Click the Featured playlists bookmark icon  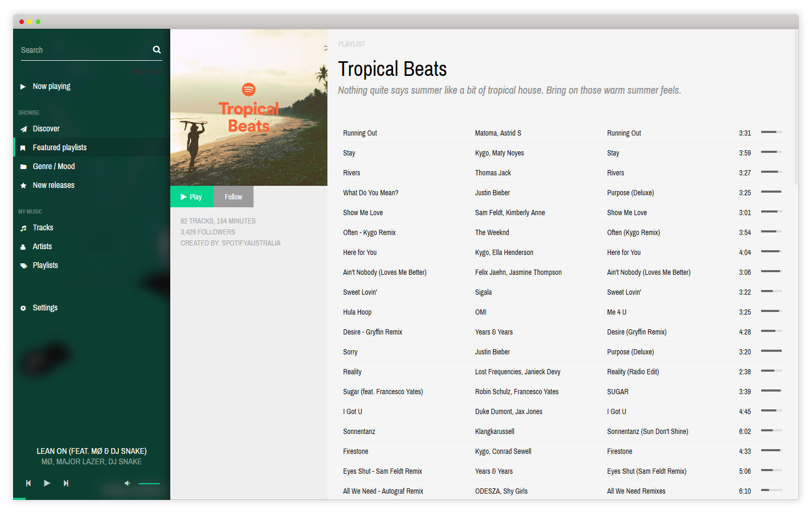coord(23,148)
